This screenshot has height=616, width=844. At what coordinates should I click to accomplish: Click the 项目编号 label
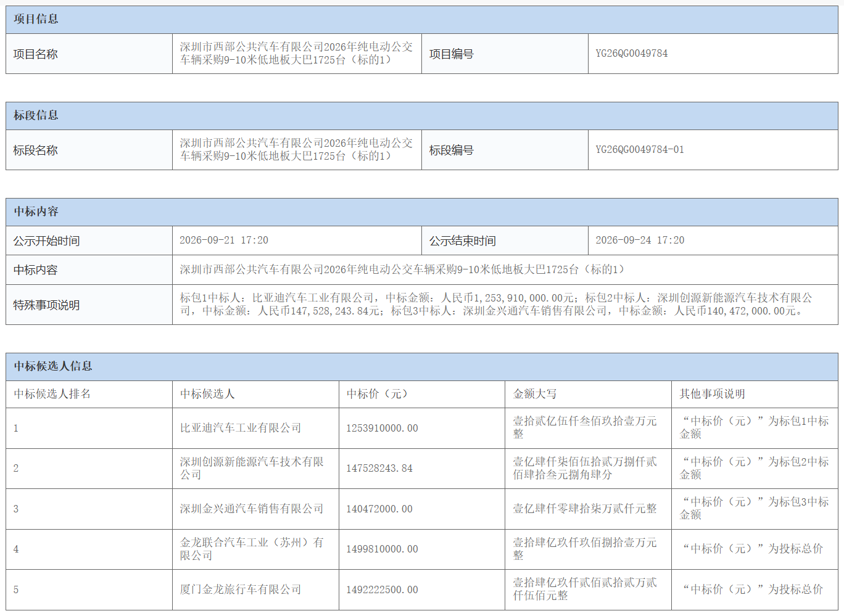tap(451, 54)
